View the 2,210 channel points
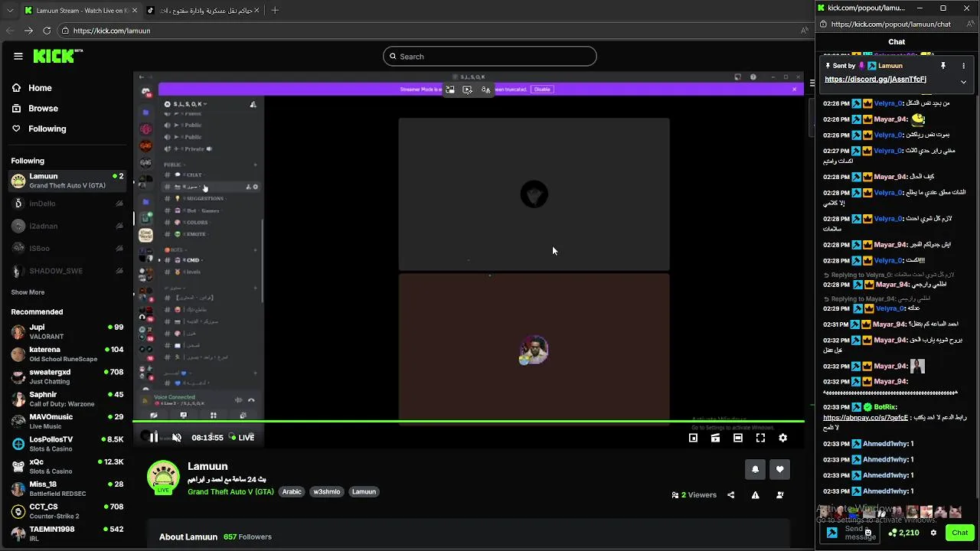The width and height of the screenshot is (980, 551). click(x=903, y=533)
